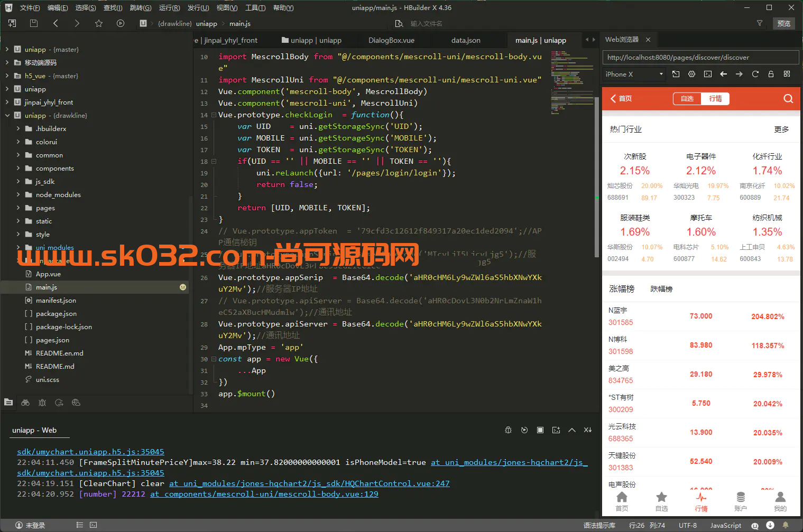This screenshot has height=532, width=803.
Task: Click the QR code icon in browser toolbar
Action: pos(787,74)
